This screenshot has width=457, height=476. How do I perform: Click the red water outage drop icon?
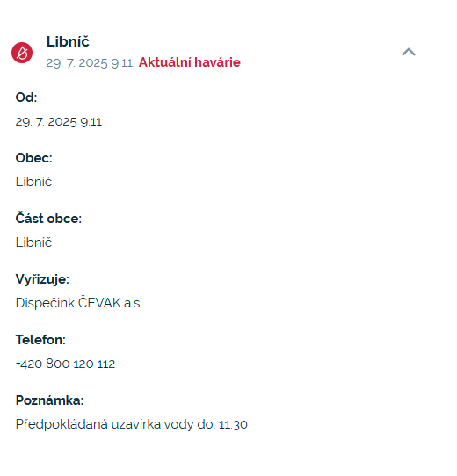[x=22, y=53]
